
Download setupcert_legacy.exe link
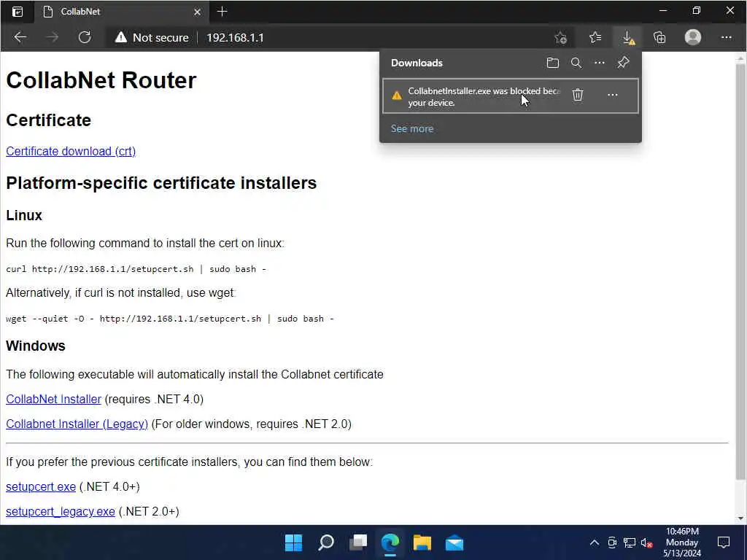(x=61, y=511)
